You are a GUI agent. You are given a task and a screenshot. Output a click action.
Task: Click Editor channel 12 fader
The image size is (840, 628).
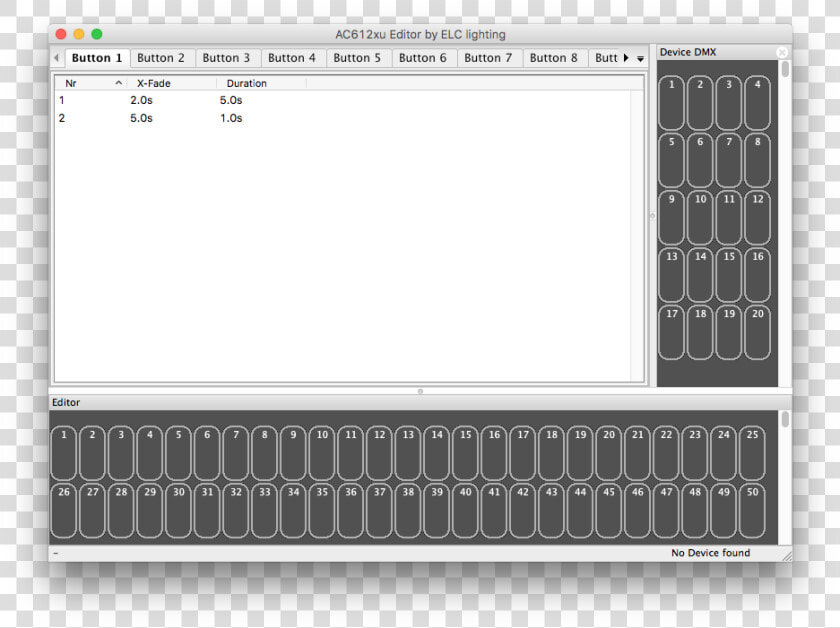[x=379, y=453]
